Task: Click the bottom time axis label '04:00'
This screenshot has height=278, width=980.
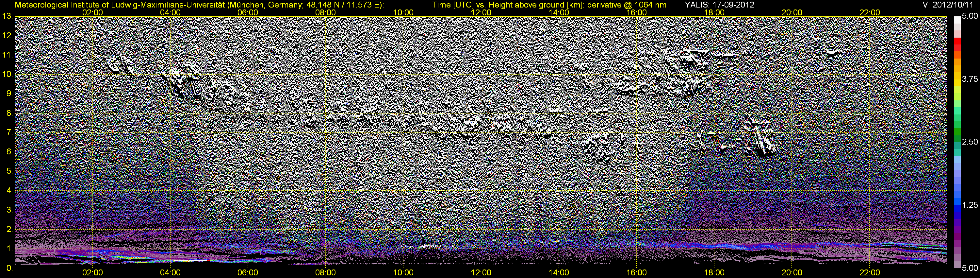Action: (171, 273)
